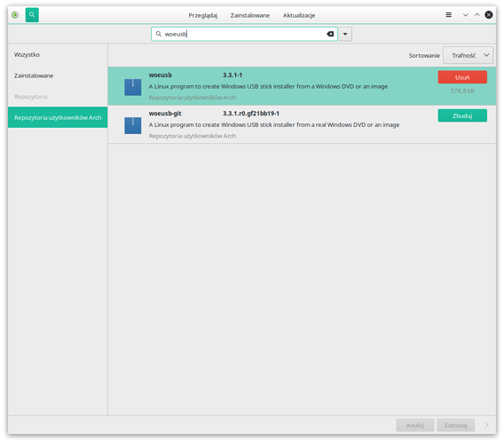Select Repozytoria in the sidebar
The image size is (504, 443).
pos(58,97)
